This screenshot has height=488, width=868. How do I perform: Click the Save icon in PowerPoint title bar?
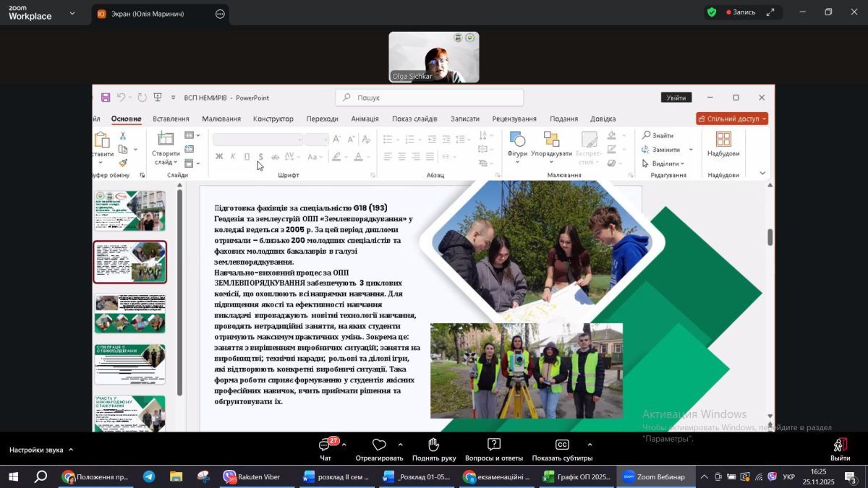[x=106, y=98]
